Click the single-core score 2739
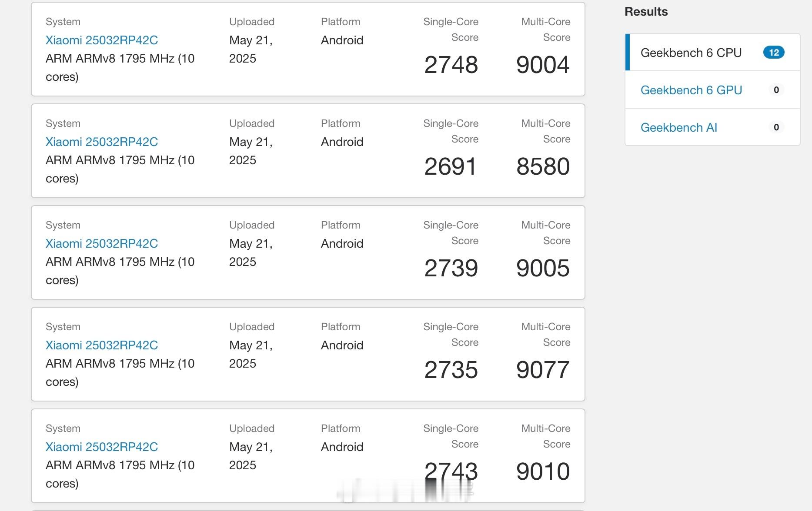Viewport: 812px width, 511px height. [x=451, y=268]
